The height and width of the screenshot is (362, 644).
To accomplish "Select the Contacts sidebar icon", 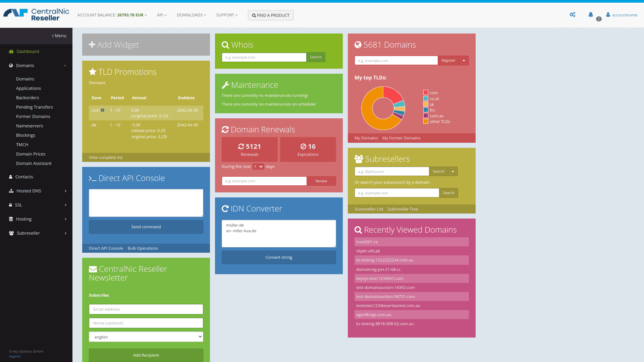I will point(10,177).
